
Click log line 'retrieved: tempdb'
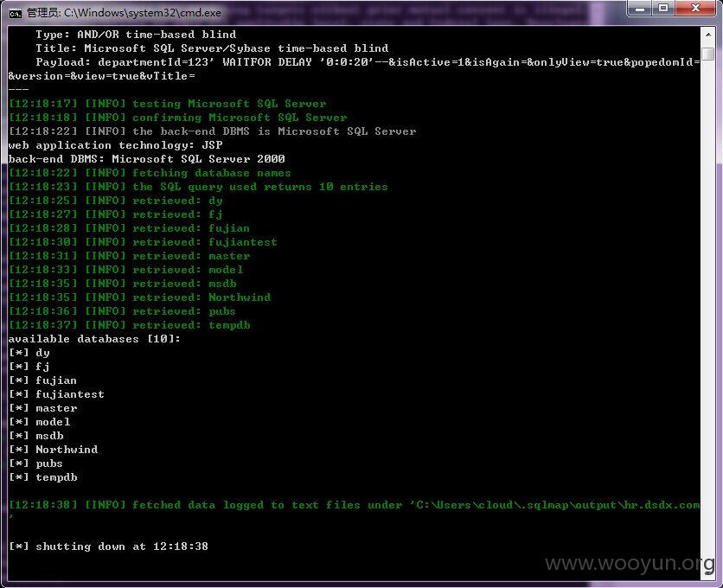click(x=129, y=325)
